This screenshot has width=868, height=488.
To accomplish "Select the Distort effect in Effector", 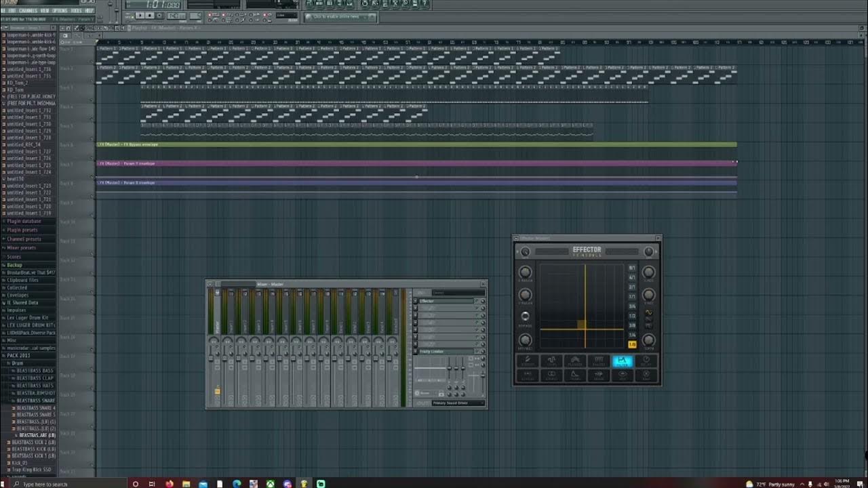I will pyautogui.click(x=527, y=361).
